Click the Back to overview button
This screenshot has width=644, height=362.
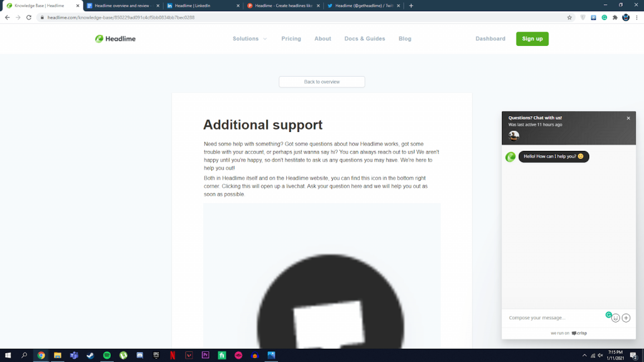point(322,82)
